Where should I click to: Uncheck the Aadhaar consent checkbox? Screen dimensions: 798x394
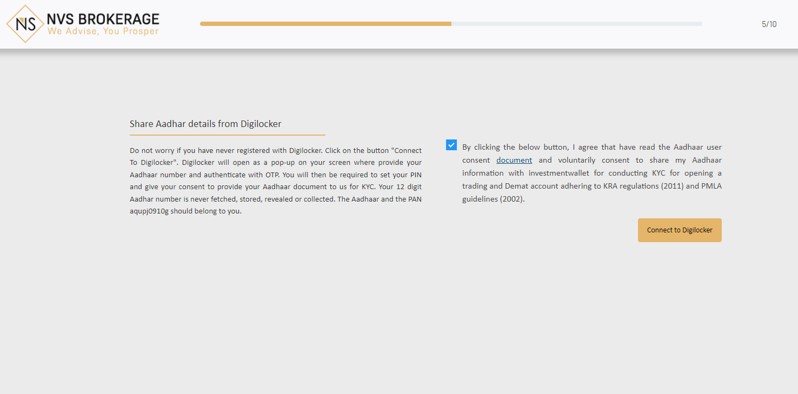(x=451, y=145)
